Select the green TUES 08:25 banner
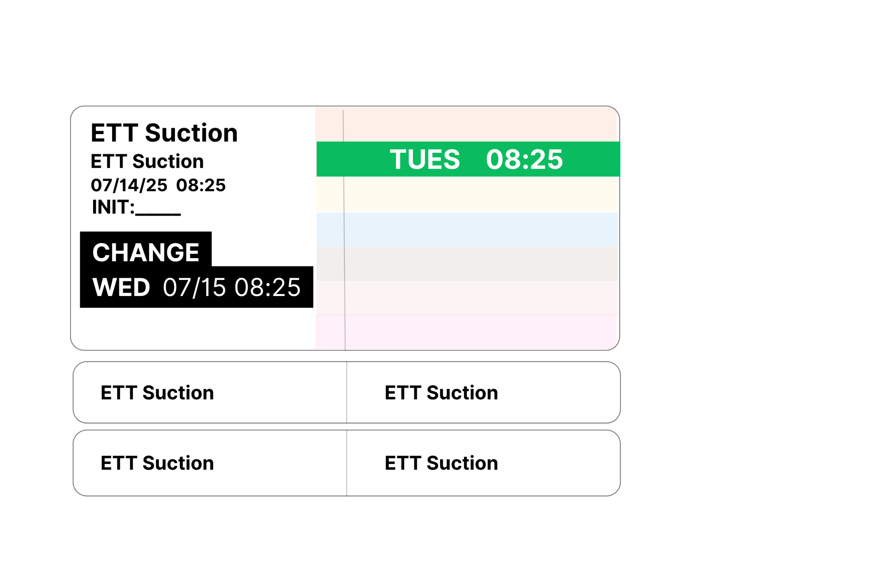Screen dimensions: 883x588 pos(468,159)
